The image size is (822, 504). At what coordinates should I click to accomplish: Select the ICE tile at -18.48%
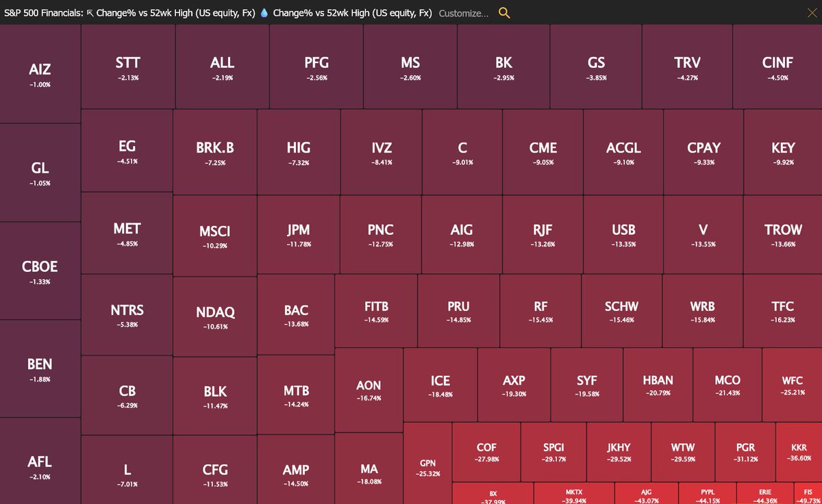point(440,385)
